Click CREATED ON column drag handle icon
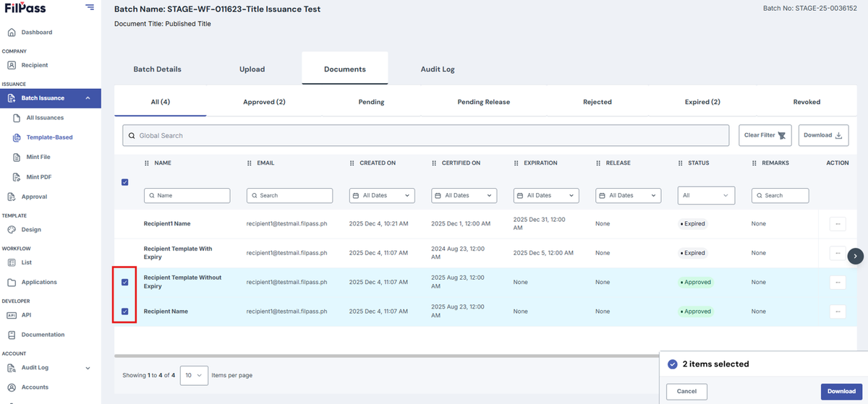This screenshot has height=404, width=868. (x=352, y=163)
